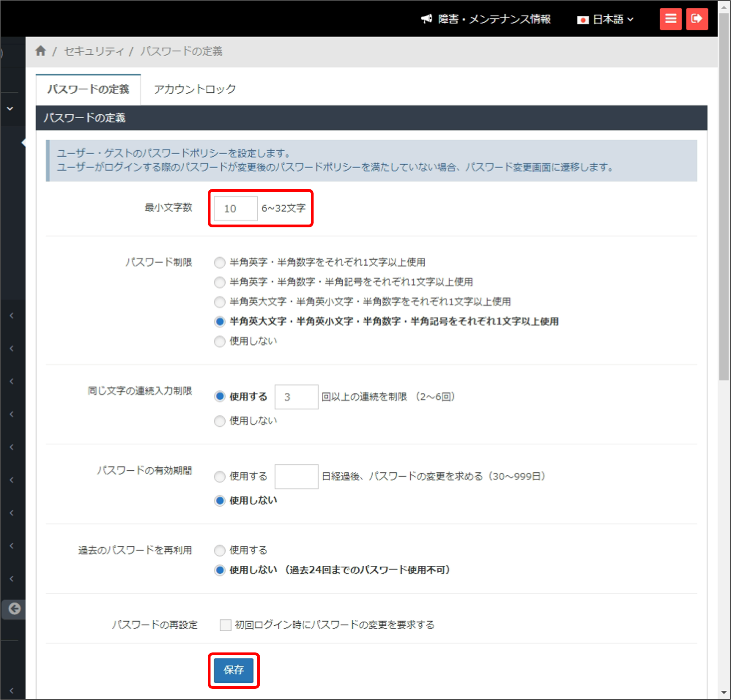Select 使用する for 過去のパスワードを再利用
Viewport: 731px width, 700px height.
(x=219, y=550)
